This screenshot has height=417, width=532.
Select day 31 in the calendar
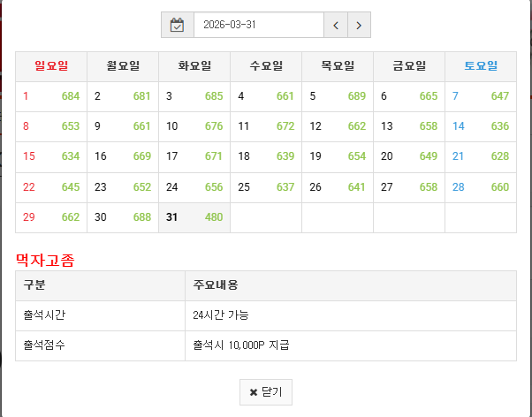click(194, 217)
